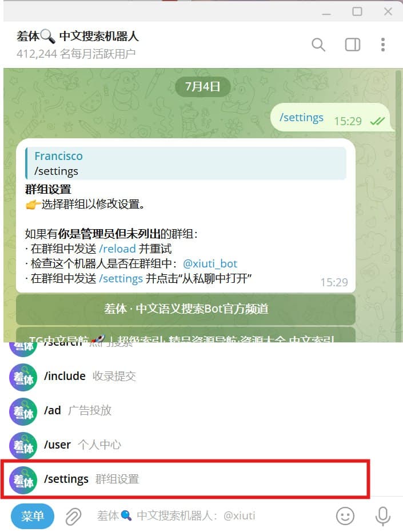Open the emoji smiley picker

pos(345,516)
